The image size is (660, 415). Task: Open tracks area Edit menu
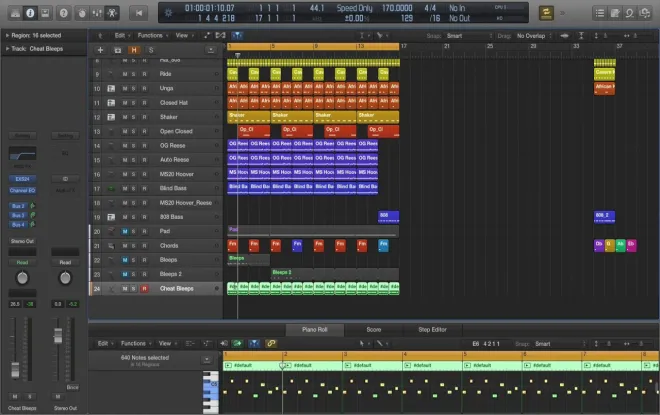pyautogui.click(x=122, y=35)
